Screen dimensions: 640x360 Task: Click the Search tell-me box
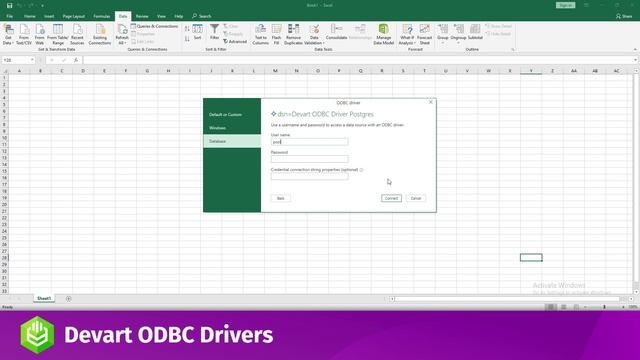click(202, 16)
